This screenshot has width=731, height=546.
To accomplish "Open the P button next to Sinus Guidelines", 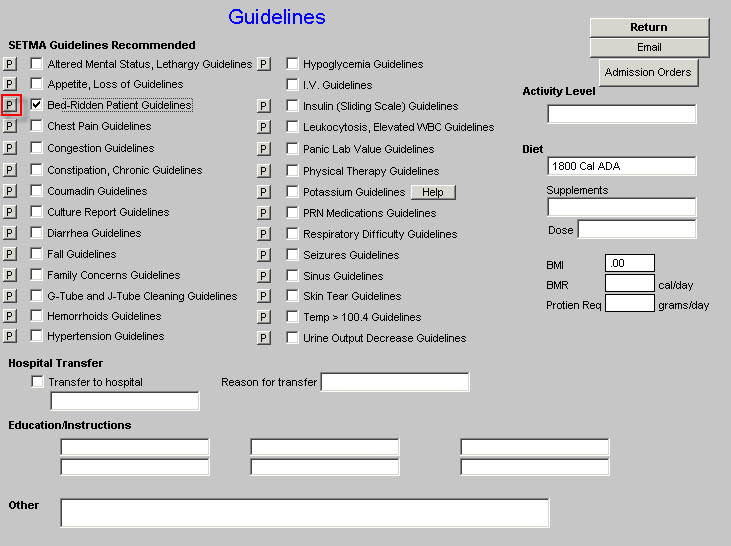I will click(263, 276).
